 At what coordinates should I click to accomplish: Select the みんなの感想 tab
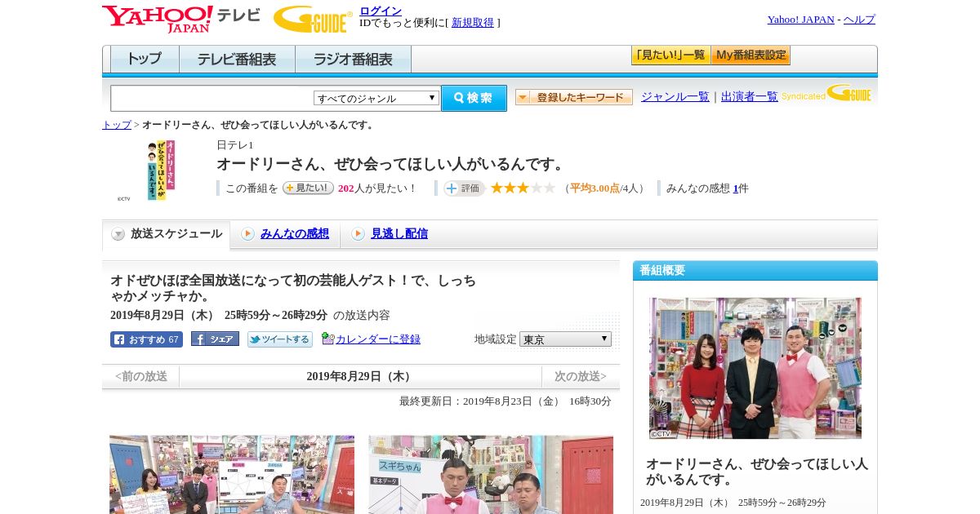[294, 234]
